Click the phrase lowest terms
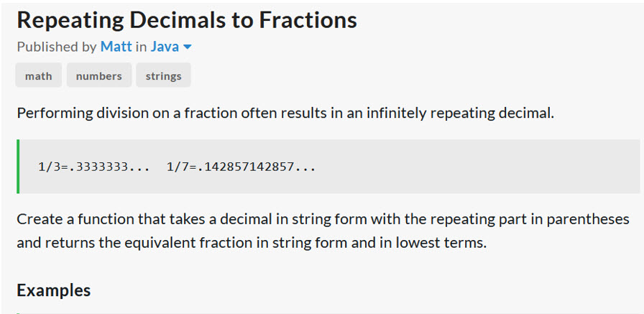 click(441, 243)
